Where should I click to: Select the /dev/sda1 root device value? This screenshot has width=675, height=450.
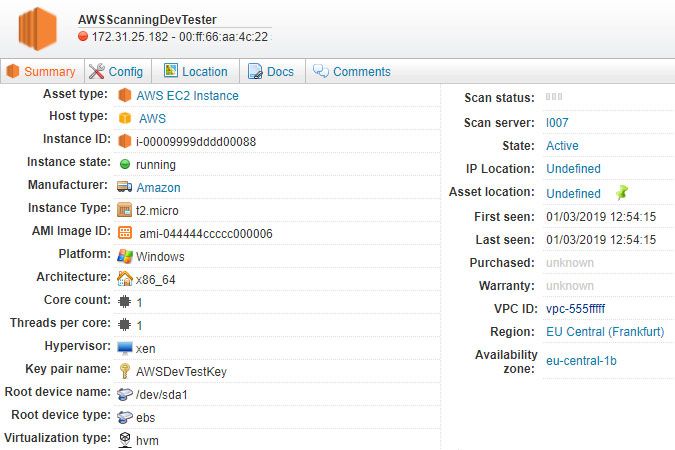[x=162, y=394]
